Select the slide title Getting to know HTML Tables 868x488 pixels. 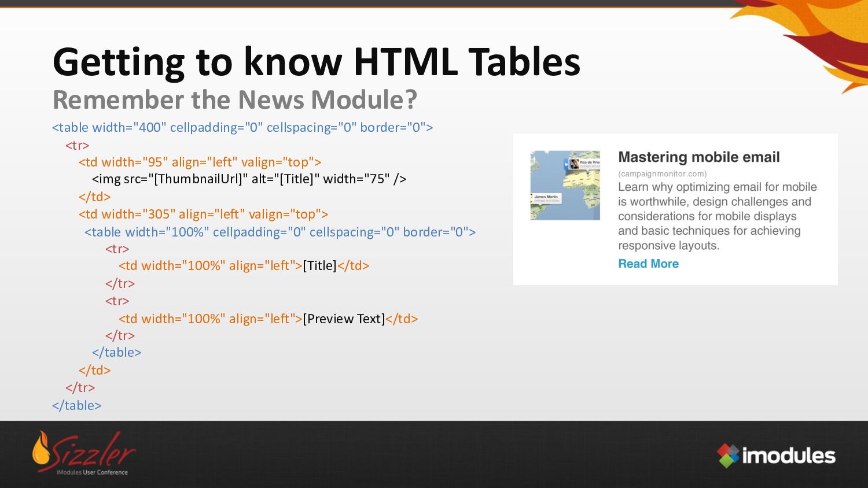point(317,62)
